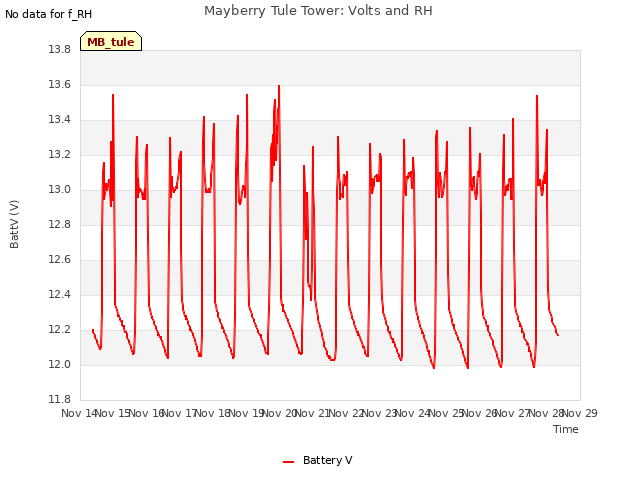Image resolution: width=640 pixels, height=480 pixels.
Task: Click the Nov 24 x-axis date label
Action: [x=413, y=413]
